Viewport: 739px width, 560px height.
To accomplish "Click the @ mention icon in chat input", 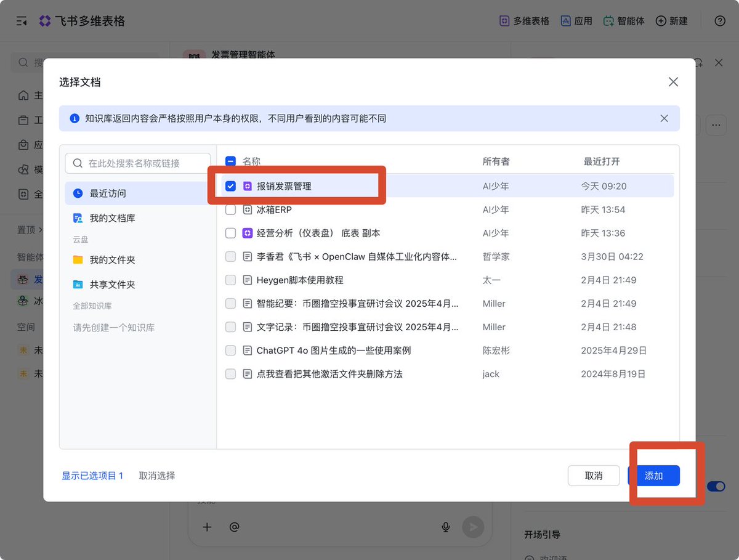I will (234, 527).
